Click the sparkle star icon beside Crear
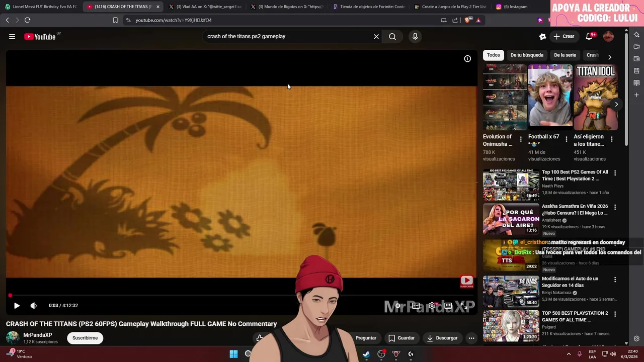This screenshot has height=362, width=644. tap(542, 36)
